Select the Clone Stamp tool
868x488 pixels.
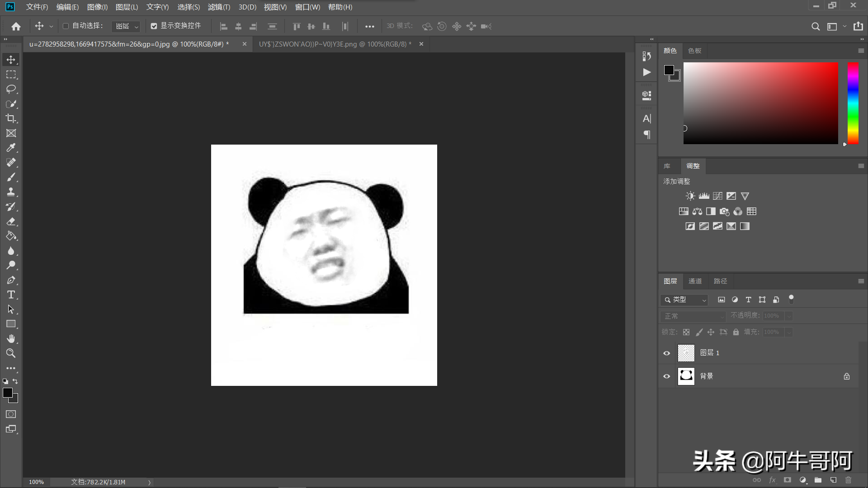[x=11, y=192]
